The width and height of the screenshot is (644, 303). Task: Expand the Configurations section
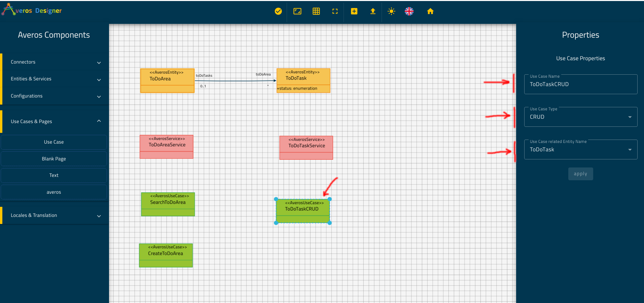[55, 96]
